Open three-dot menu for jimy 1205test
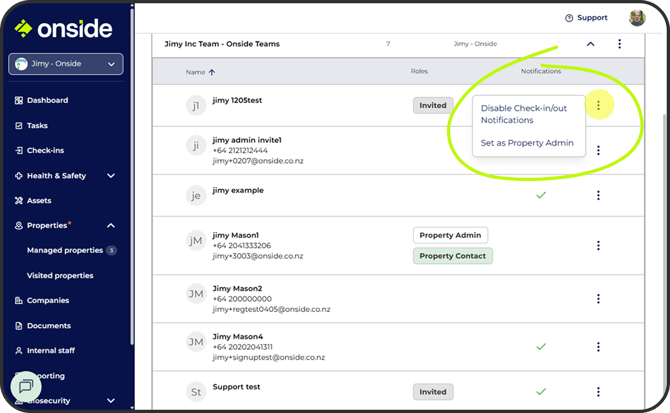This screenshot has height=413, width=670. (x=598, y=105)
